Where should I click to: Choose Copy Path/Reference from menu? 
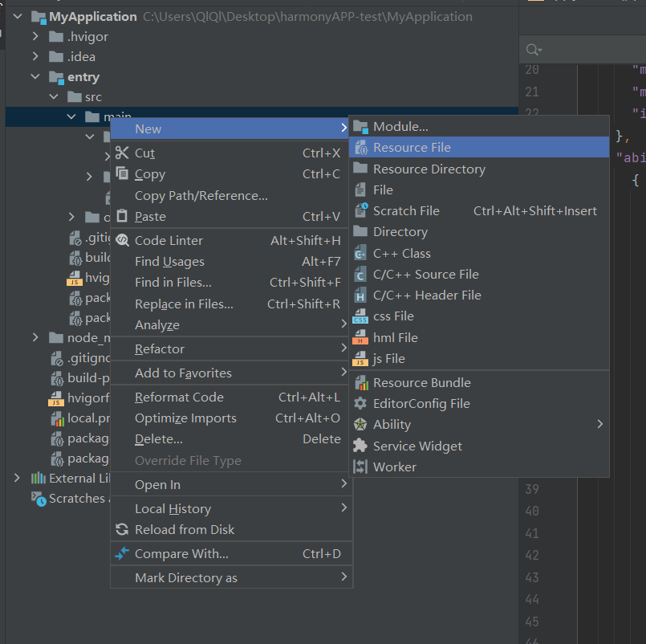230,195
